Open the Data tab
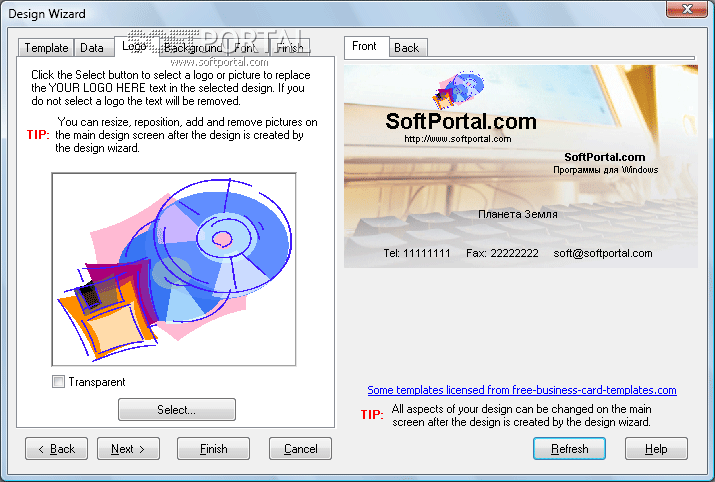This screenshot has width=715, height=482. coord(92,48)
